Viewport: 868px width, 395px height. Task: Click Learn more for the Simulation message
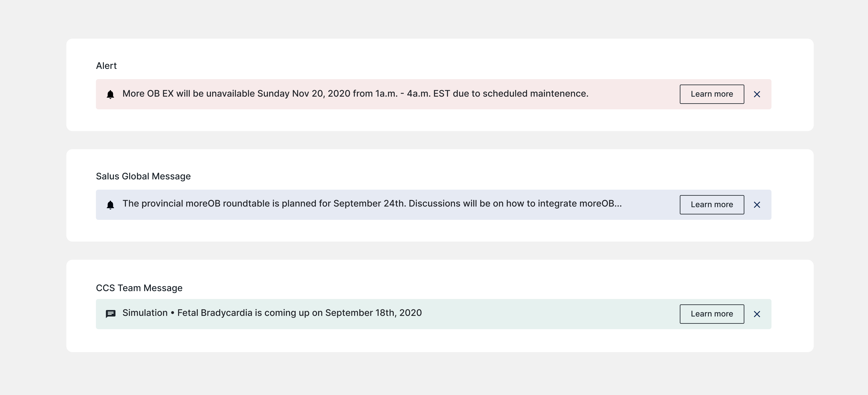click(x=712, y=314)
